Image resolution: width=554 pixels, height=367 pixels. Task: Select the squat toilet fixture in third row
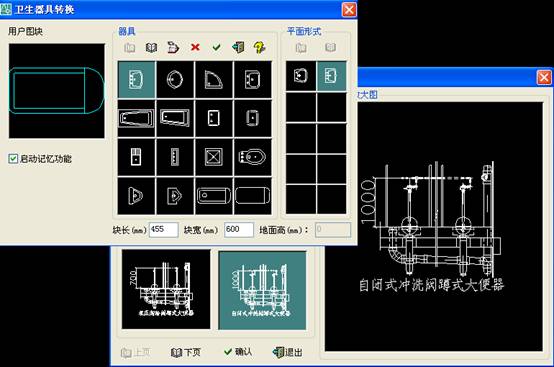[136, 157]
